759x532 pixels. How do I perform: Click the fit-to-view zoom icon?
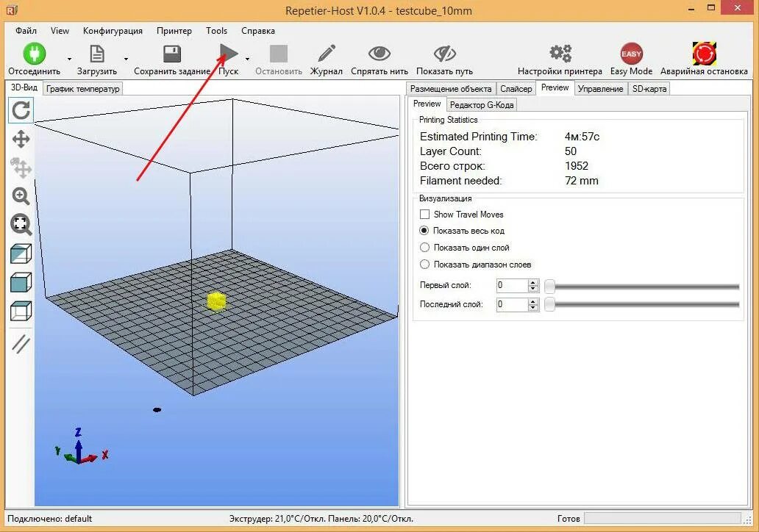[x=21, y=225]
